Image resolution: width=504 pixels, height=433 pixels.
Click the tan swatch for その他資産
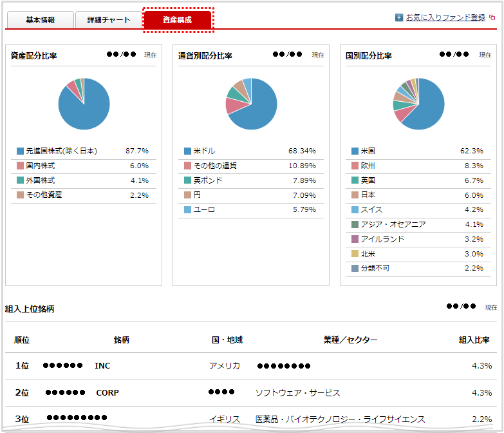pyautogui.click(x=20, y=195)
